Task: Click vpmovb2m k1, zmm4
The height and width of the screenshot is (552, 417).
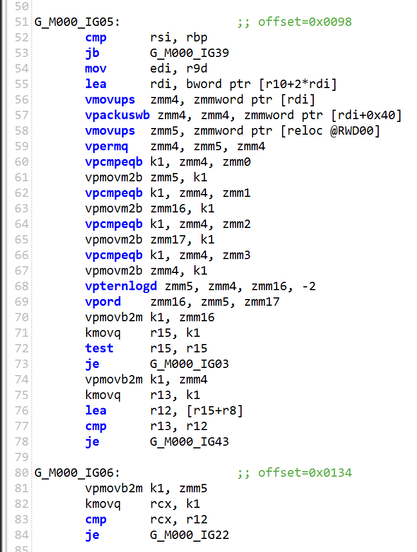Action: pos(146,380)
